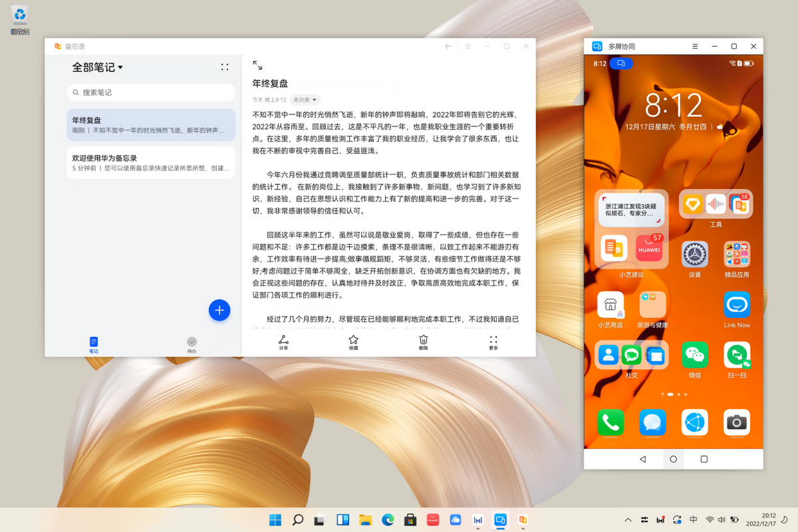Open the 未分类 category dropdown

coord(305,100)
